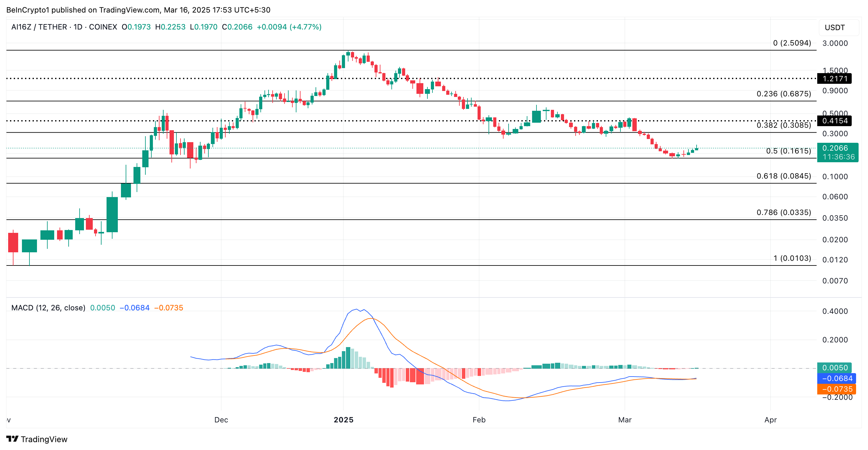Click the 0 (2.5094) Fibonacci level label
Screen dimensions: 868x450
click(792, 43)
